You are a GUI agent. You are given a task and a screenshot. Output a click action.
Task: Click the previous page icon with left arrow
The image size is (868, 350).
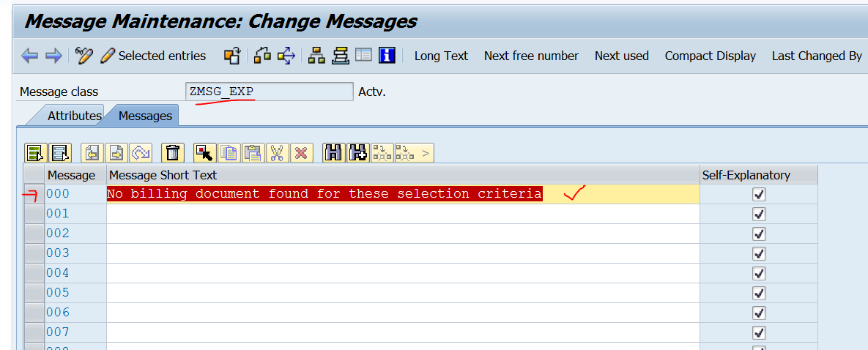92,153
